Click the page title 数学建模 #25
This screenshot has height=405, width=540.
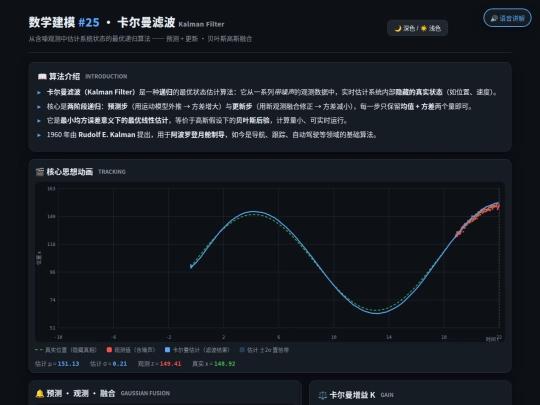click(x=64, y=22)
